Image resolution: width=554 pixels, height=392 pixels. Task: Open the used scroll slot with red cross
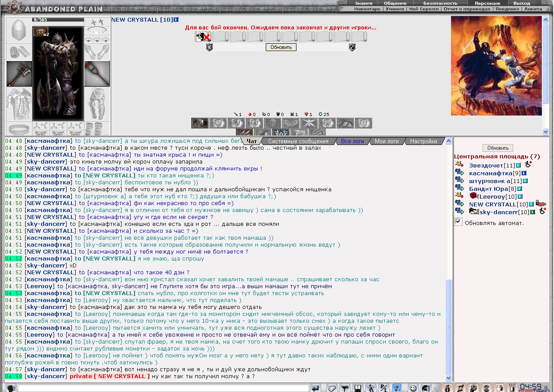pyautogui.click(x=203, y=37)
